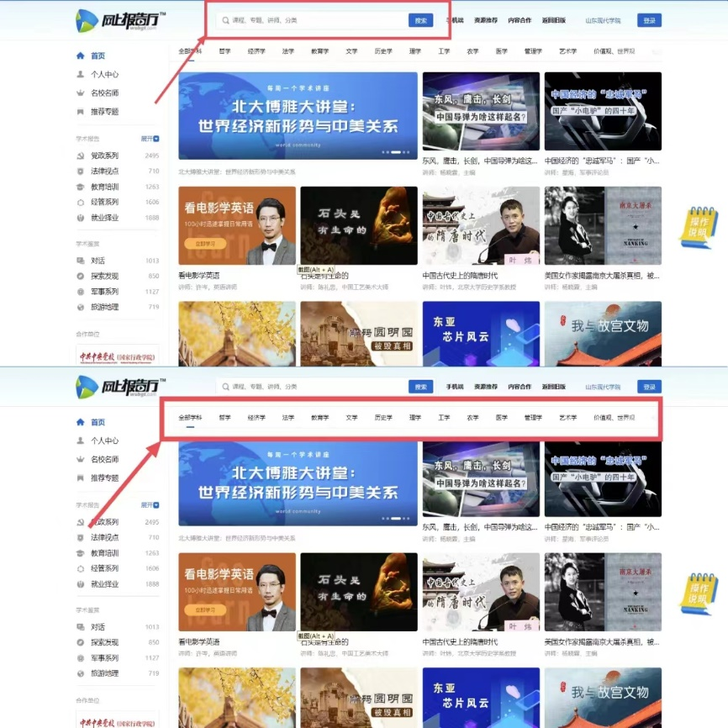Switch to 历史学 tab in upper screenshot
The height and width of the screenshot is (728, 728).
tap(383, 51)
